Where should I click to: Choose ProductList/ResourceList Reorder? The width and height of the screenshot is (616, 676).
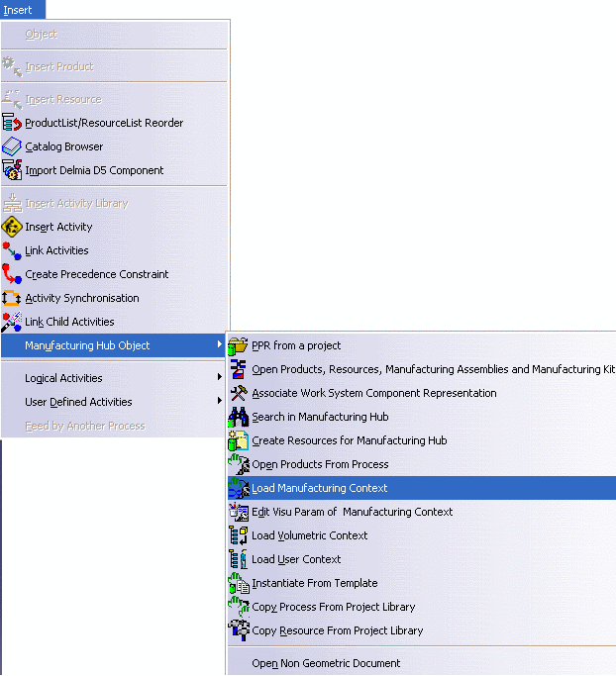point(114,123)
